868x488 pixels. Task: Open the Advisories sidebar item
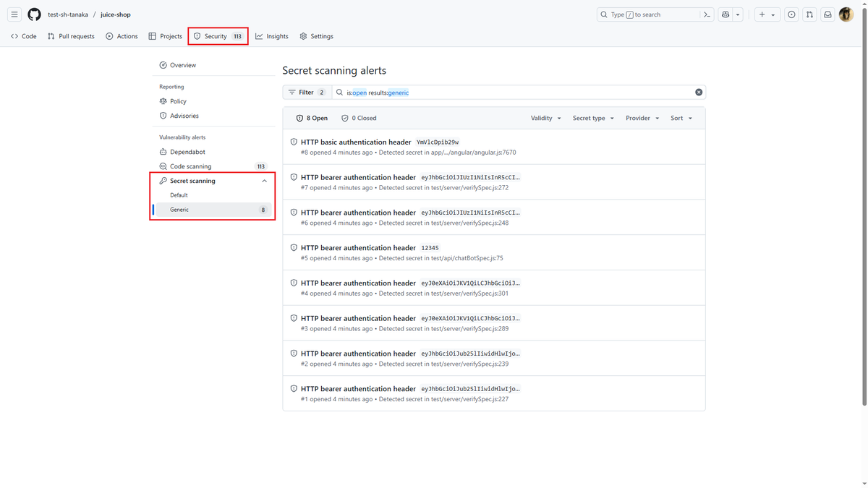213,116
